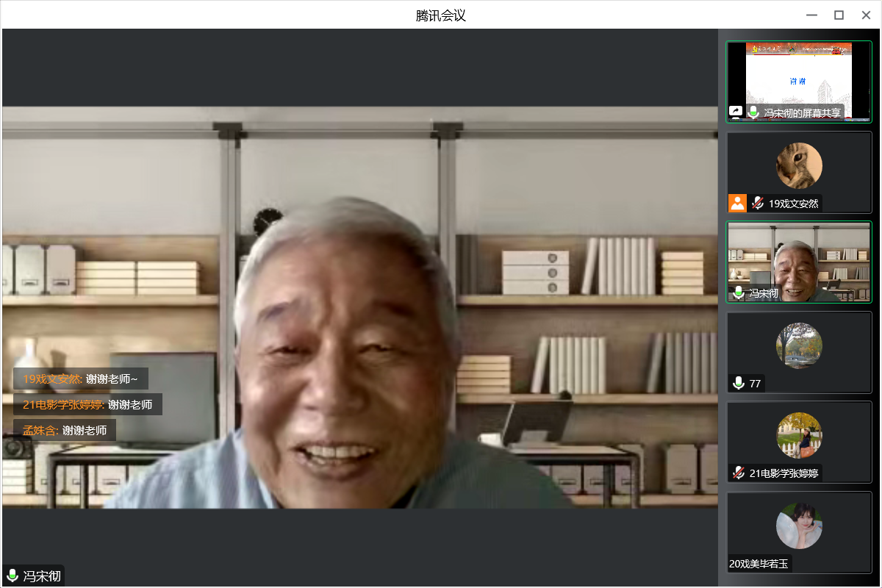Screen dimensions: 882x588
Task: Click the main speaker video of 冯宋彻
Action: tap(359, 307)
